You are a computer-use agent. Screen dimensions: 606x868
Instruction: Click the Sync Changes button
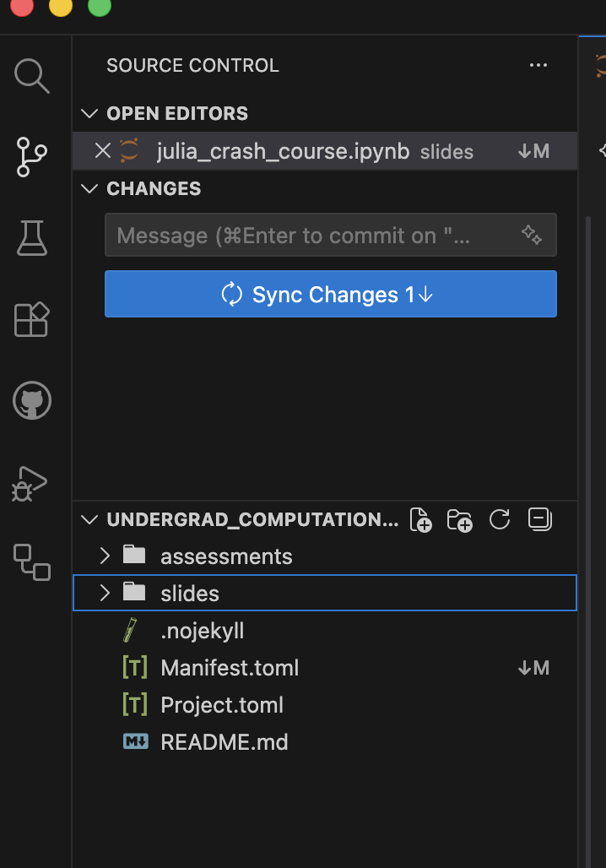pos(330,295)
